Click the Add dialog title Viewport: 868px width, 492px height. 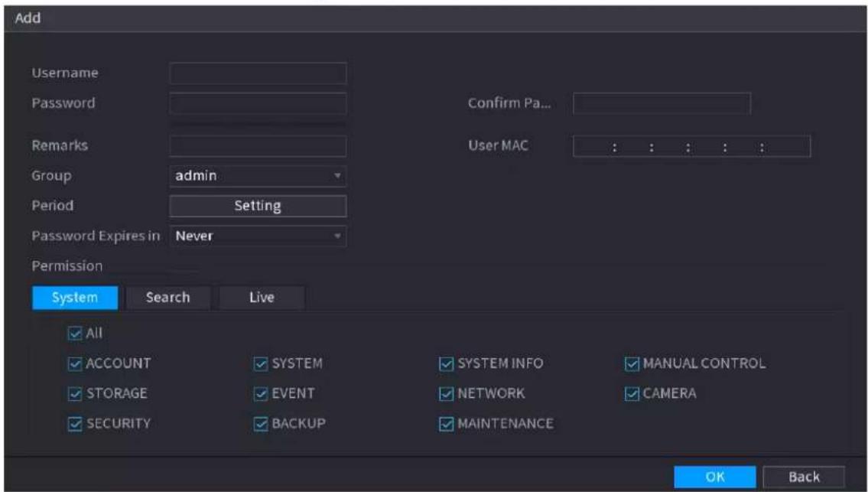[x=28, y=18]
